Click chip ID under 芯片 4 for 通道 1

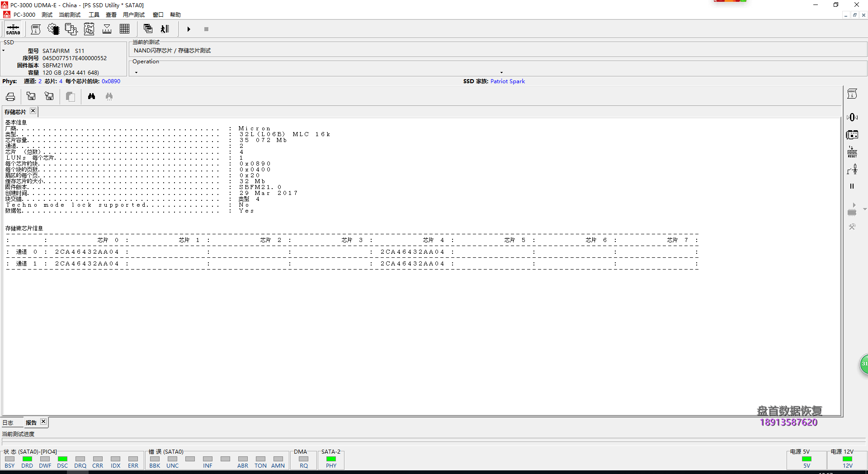412,264
